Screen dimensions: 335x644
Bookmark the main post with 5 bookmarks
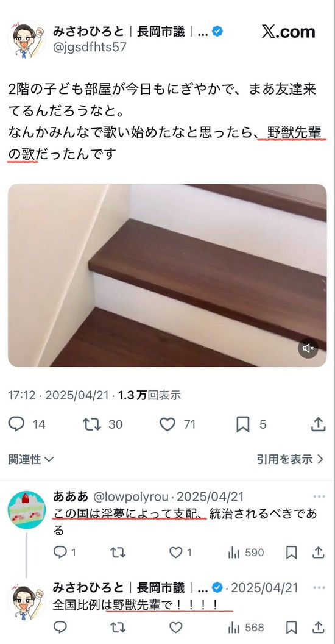[243, 424]
